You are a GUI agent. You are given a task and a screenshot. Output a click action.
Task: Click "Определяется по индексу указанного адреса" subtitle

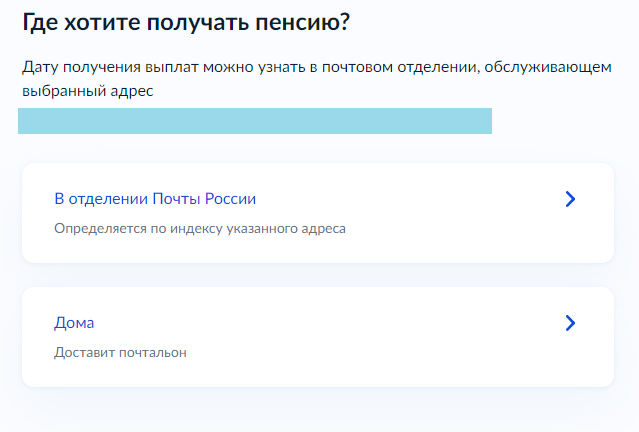click(199, 228)
